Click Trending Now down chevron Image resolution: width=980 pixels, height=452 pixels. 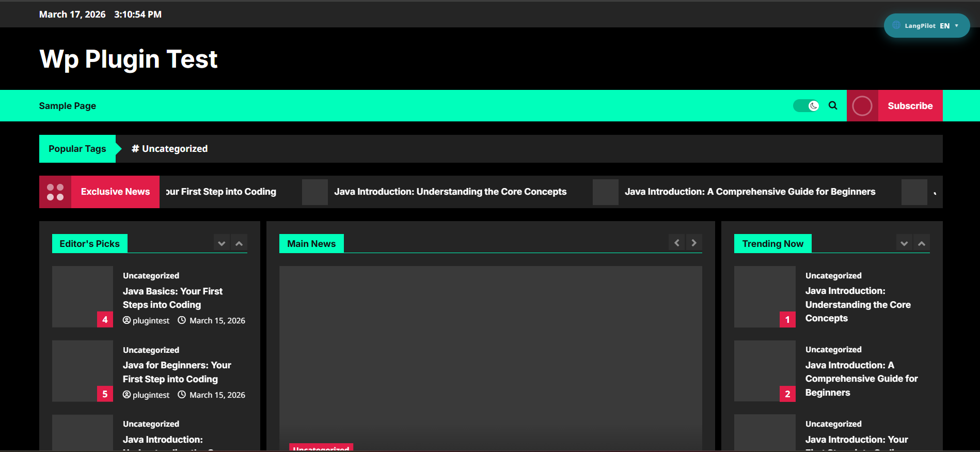pyautogui.click(x=904, y=243)
